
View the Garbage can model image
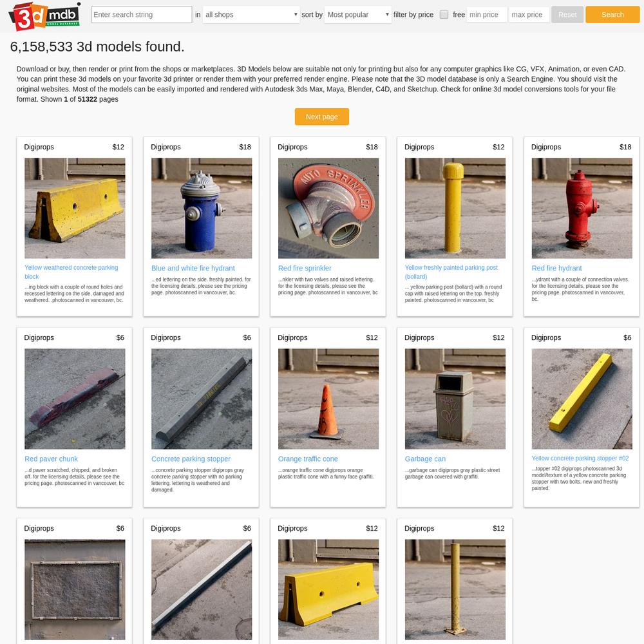click(455, 399)
